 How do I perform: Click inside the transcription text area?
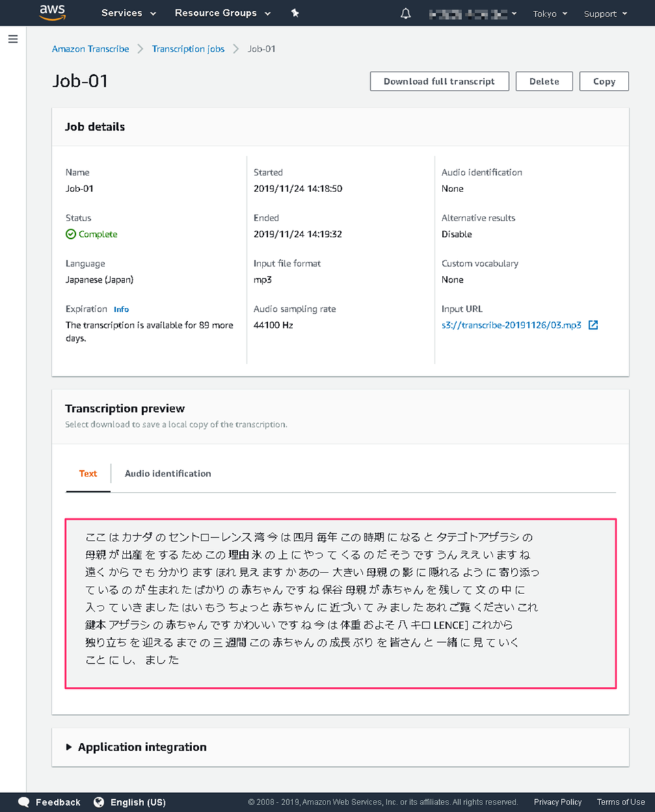(340, 604)
